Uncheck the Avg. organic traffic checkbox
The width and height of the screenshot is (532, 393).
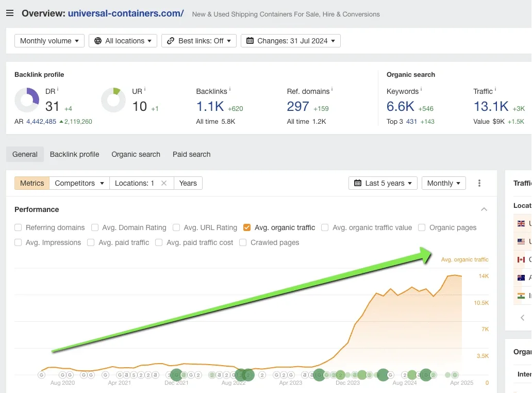pos(247,227)
